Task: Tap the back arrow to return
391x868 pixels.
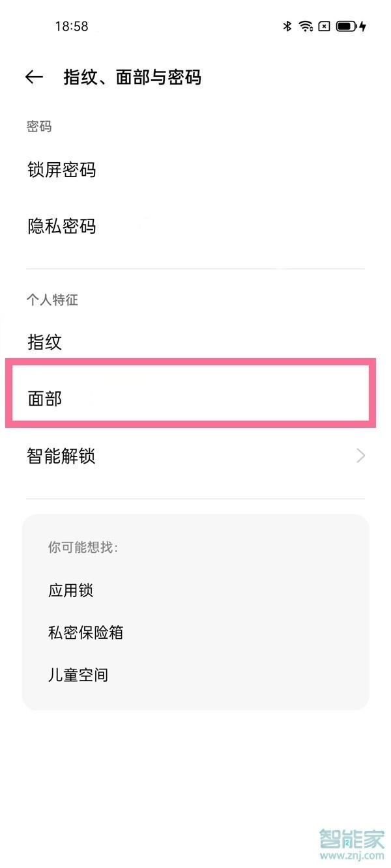Action: tap(34, 76)
